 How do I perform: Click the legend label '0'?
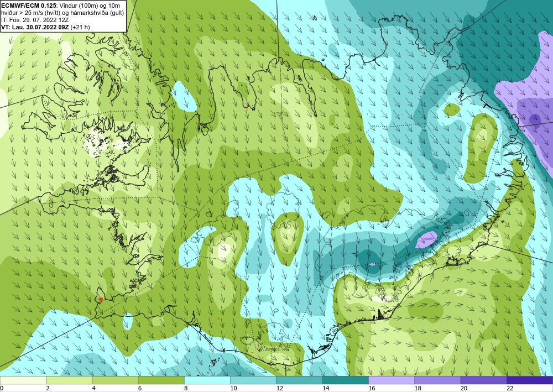coord(2,388)
